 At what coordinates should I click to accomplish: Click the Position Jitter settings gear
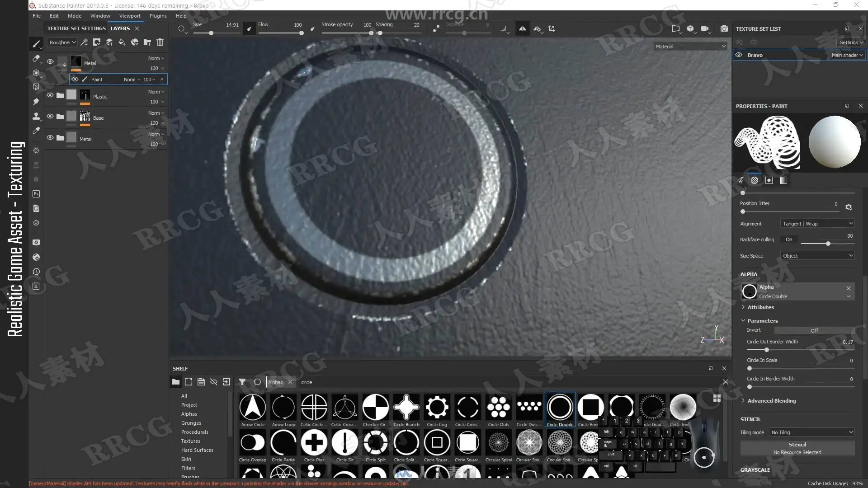click(849, 207)
